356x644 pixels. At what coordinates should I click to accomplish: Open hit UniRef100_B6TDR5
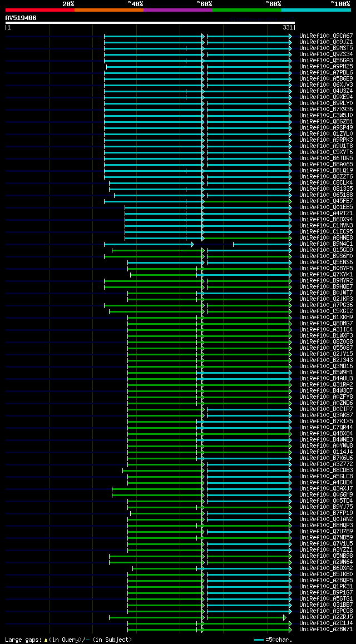click(326, 158)
